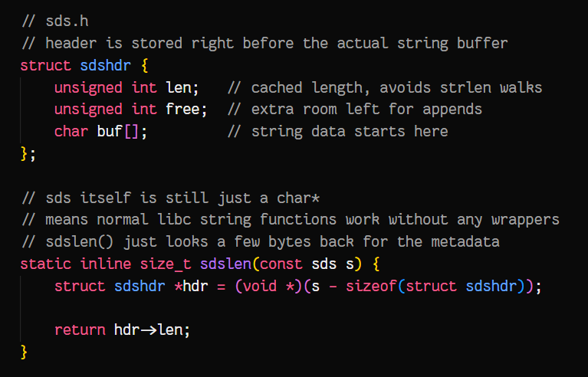Click the 'return' keyword

80,330
